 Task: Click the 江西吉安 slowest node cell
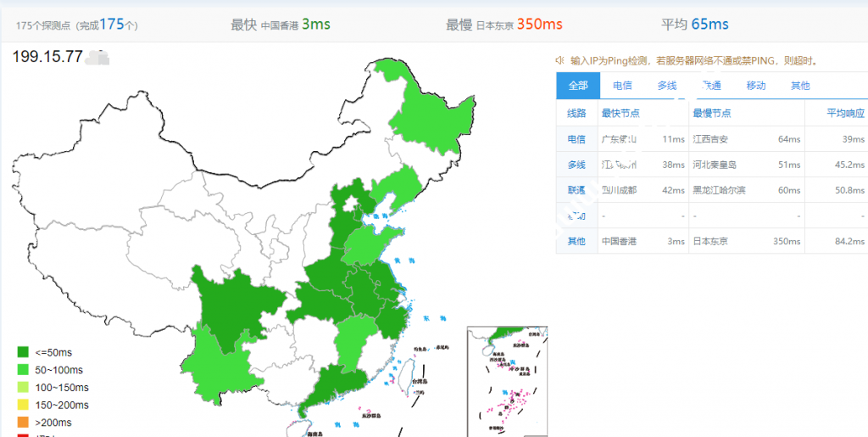[x=710, y=139]
